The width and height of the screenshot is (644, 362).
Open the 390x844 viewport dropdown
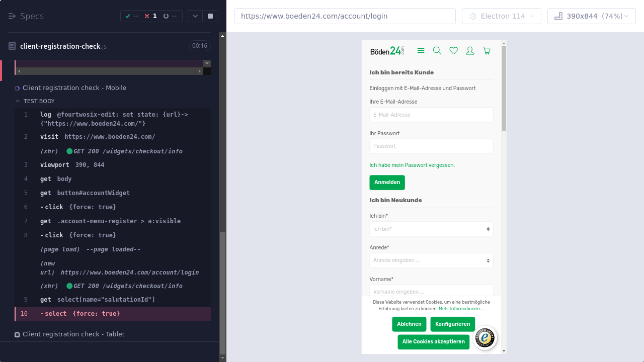click(x=591, y=16)
